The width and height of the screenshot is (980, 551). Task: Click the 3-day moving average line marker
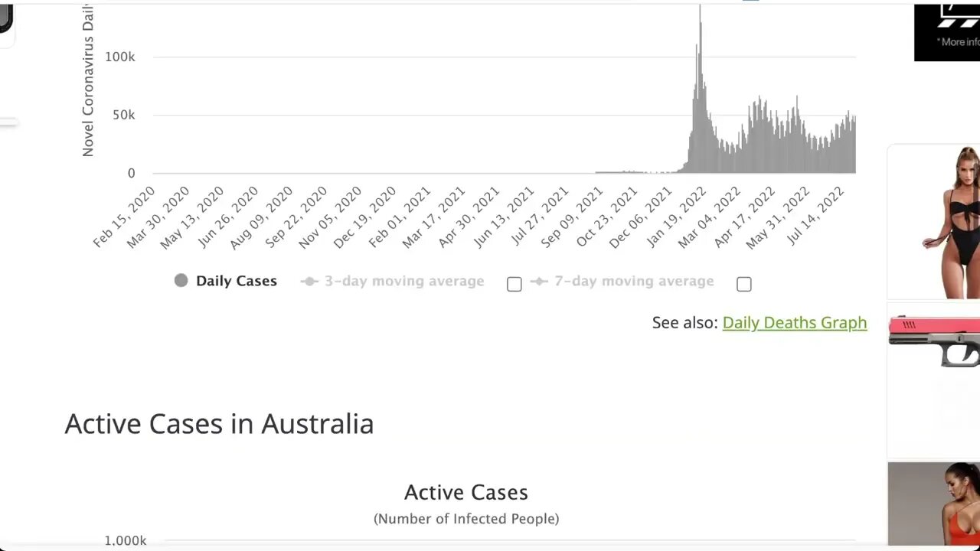tap(309, 282)
